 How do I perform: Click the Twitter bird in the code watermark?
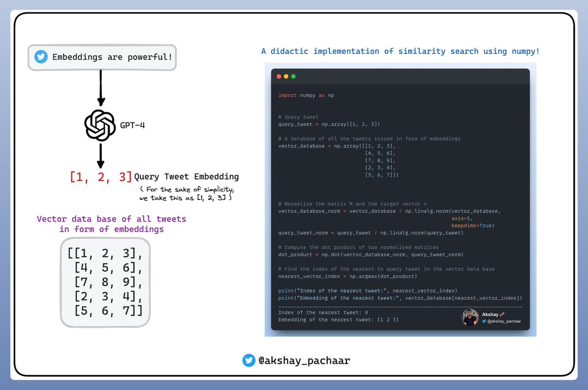(483, 322)
